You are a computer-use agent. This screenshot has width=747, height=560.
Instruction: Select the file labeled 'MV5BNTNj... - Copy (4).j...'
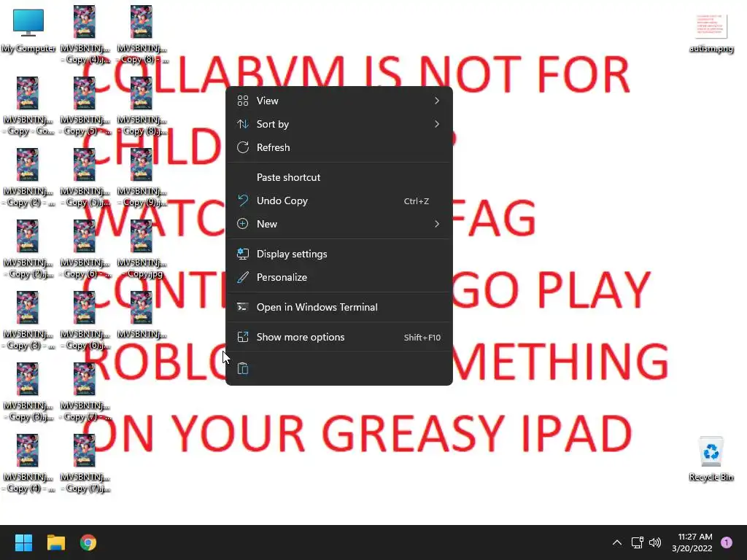click(85, 35)
